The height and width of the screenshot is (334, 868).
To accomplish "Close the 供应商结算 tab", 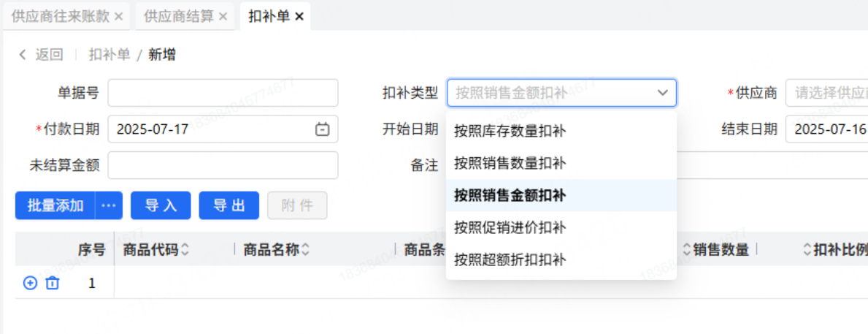I will 223,17.
